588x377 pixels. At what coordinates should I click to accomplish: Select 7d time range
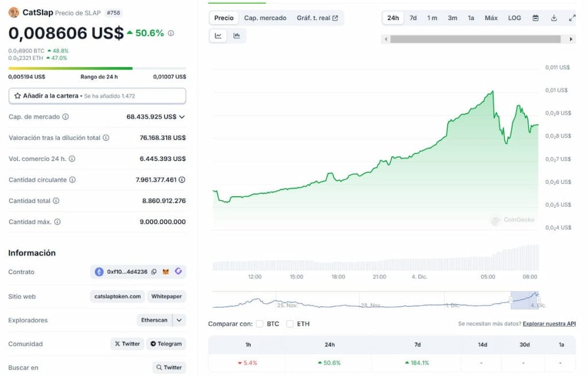click(413, 18)
